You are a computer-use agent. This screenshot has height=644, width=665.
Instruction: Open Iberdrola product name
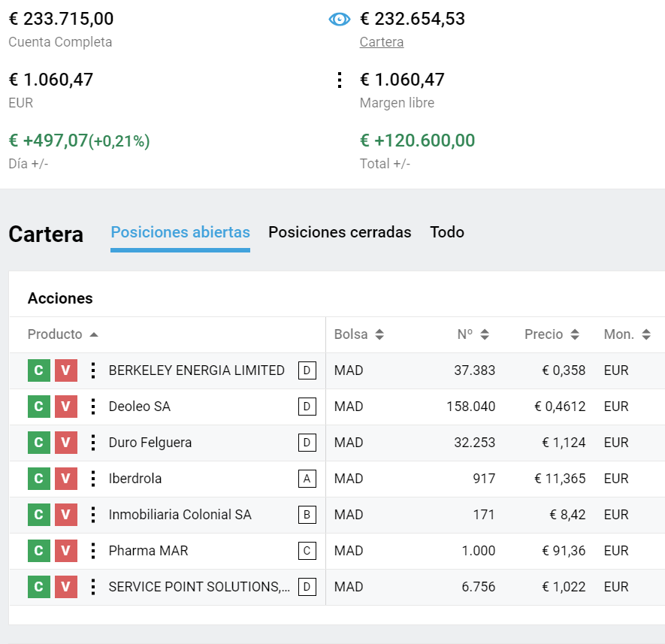coord(135,479)
